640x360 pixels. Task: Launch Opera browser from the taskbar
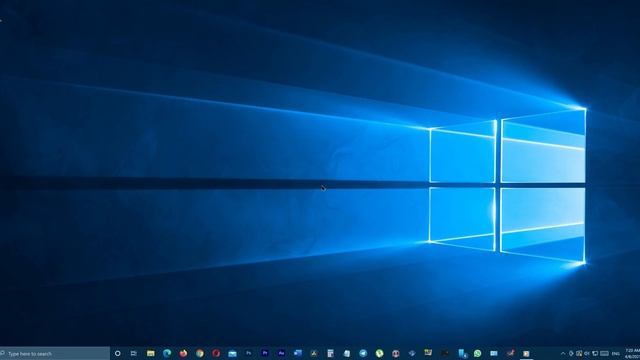(x=216, y=353)
